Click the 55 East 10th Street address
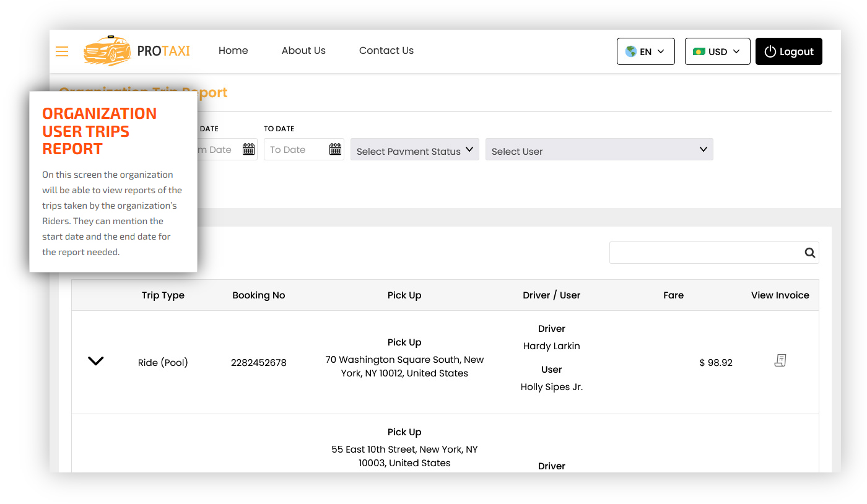Viewport: 867px width, 504px height. point(404,456)
